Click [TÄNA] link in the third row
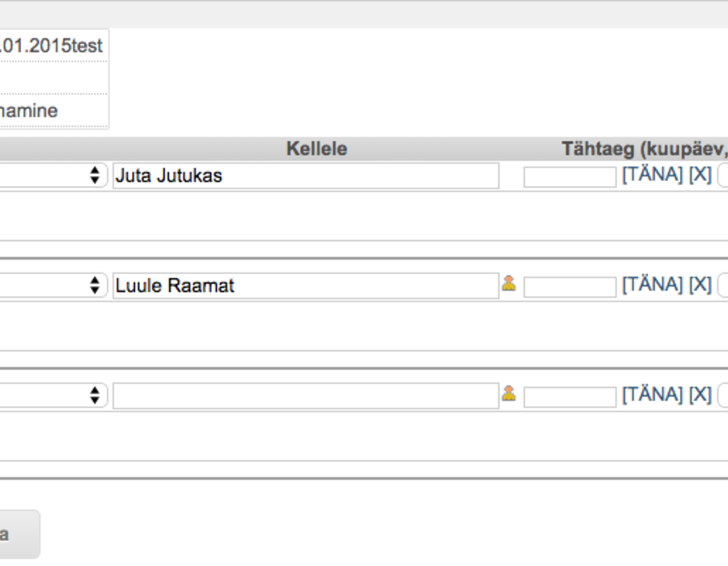Viewport: 728px width, 566px height. click(652, 395)
